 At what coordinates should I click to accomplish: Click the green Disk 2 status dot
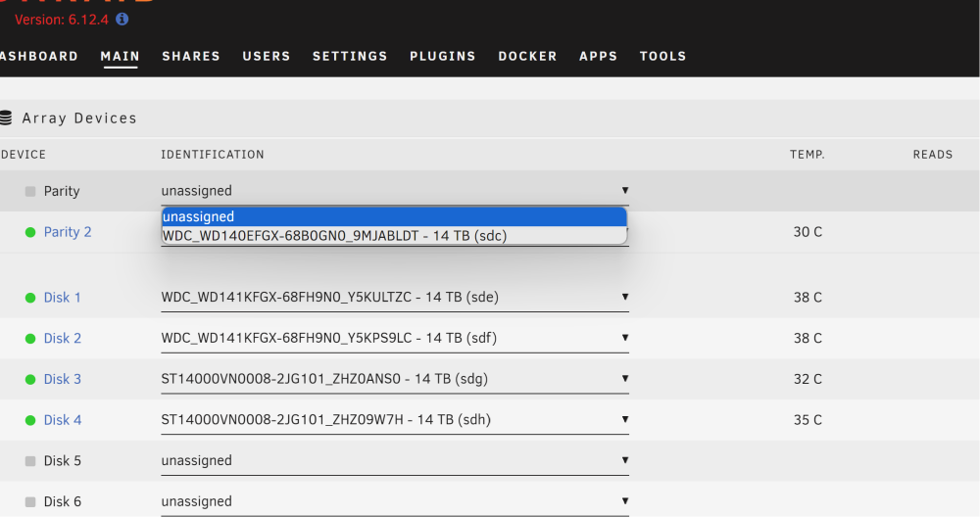coord(30,339)
